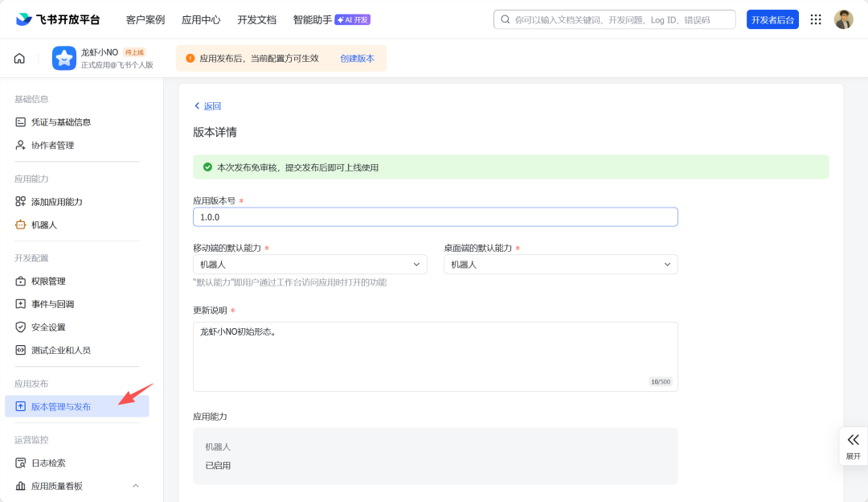The height and width of the screenshot is (502, 868).
Task: Collapse the 应用质量看板 section
Action: (x=135, y=486)
